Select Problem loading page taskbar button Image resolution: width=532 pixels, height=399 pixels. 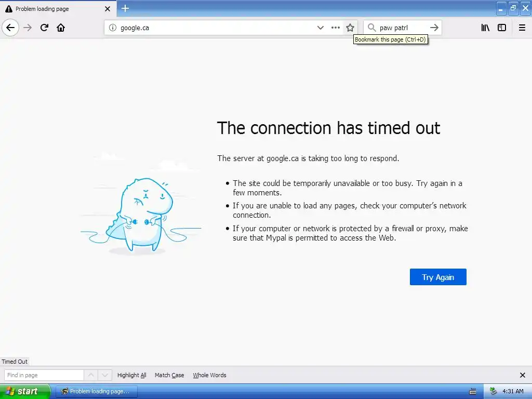[x=96, y=391]
